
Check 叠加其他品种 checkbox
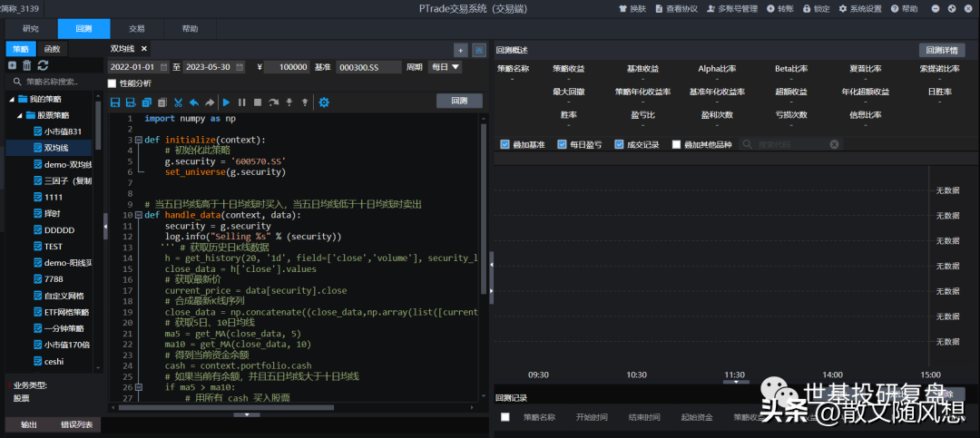click(x=676, y=144)
